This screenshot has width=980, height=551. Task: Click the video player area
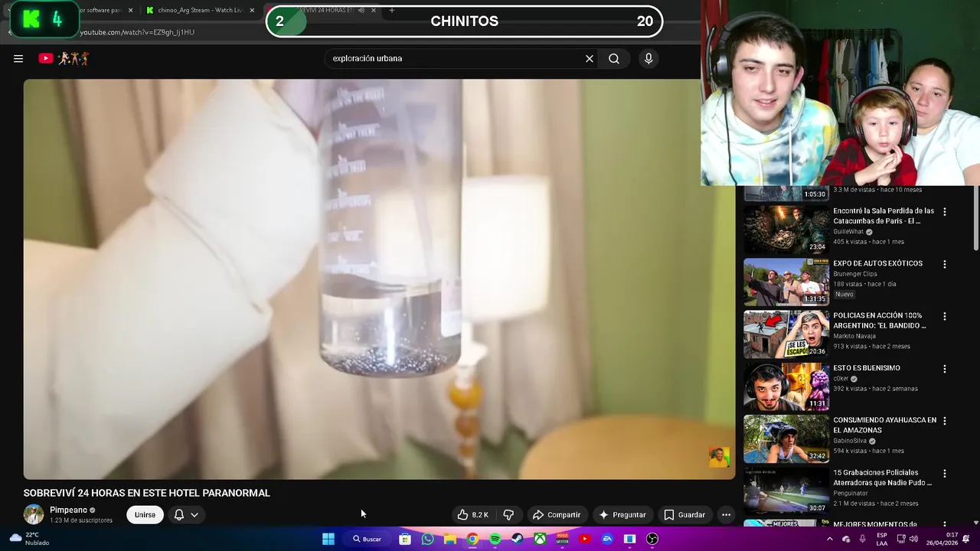pos(379,279)
